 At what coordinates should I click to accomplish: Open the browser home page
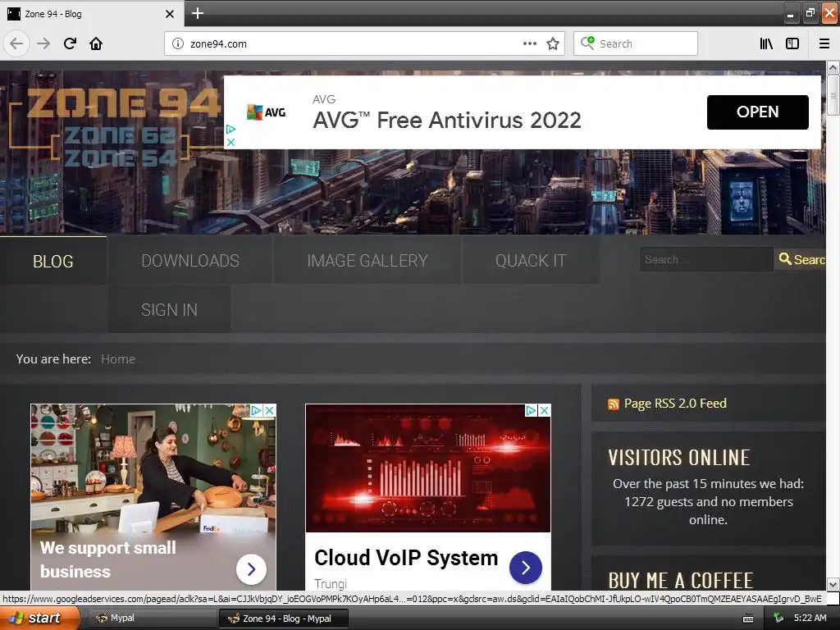pyautogui.click(x=96, y=43)
